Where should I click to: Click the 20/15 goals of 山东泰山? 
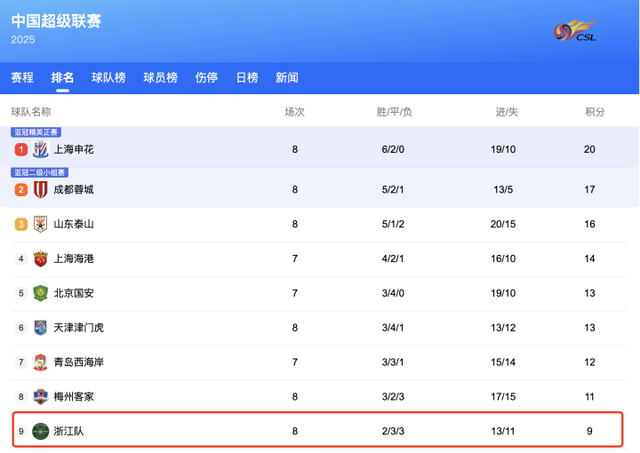click(503, 224)
